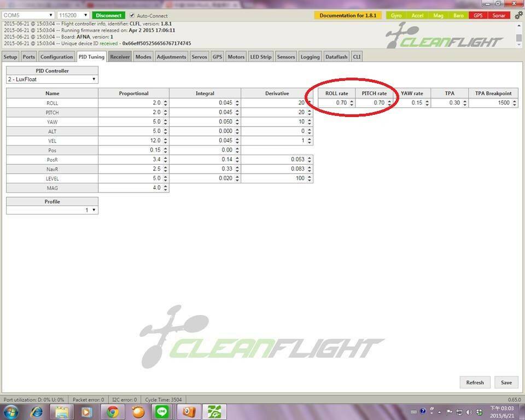This screenshot has width=525, height=420.
Task: Click the Gyro sensor indicator
Action: tap(396, 15)
